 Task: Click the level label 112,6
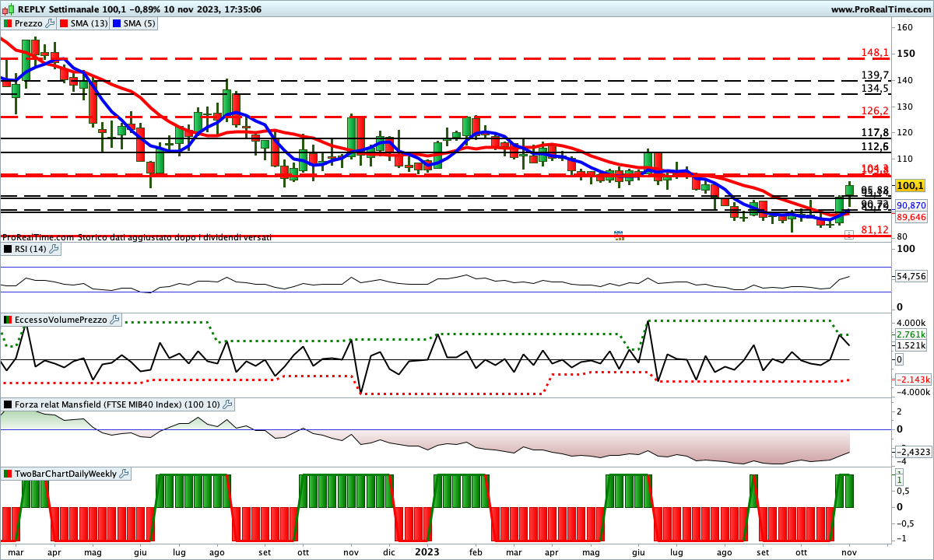pos(875,146)
